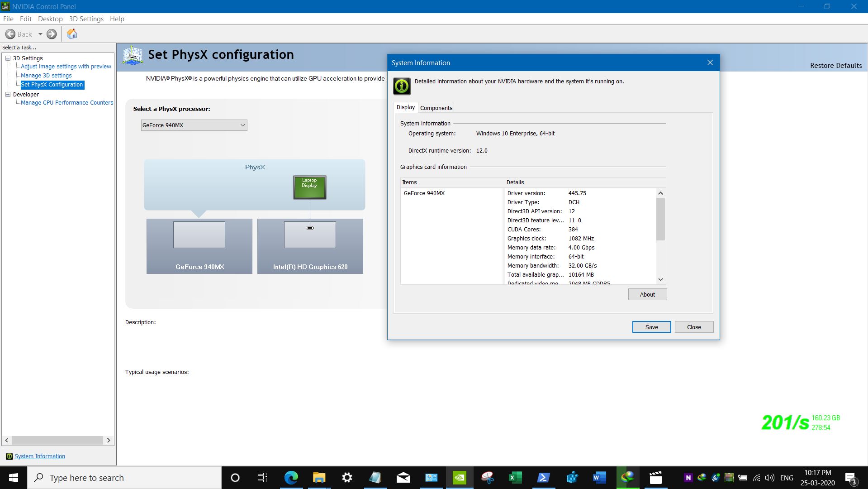Select GeForce 940MX in Items list

point(424,193)
